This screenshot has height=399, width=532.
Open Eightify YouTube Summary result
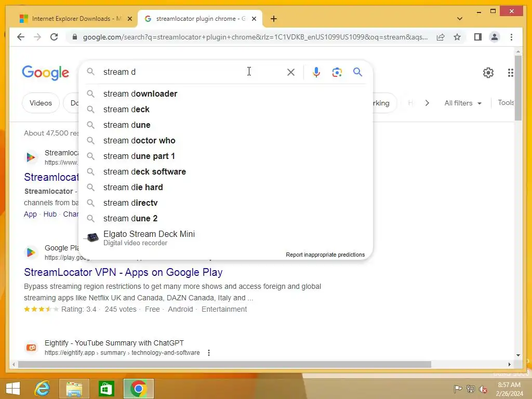114,343
